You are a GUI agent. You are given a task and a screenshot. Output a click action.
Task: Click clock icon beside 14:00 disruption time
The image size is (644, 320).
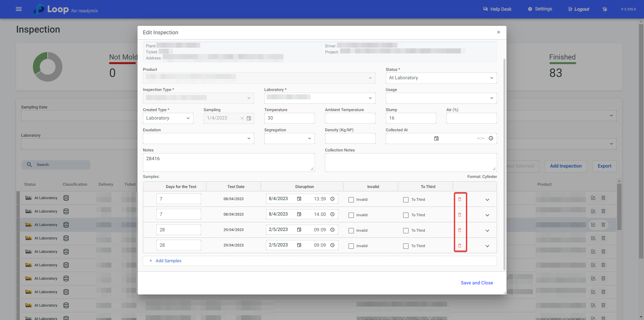pos(332,214)
